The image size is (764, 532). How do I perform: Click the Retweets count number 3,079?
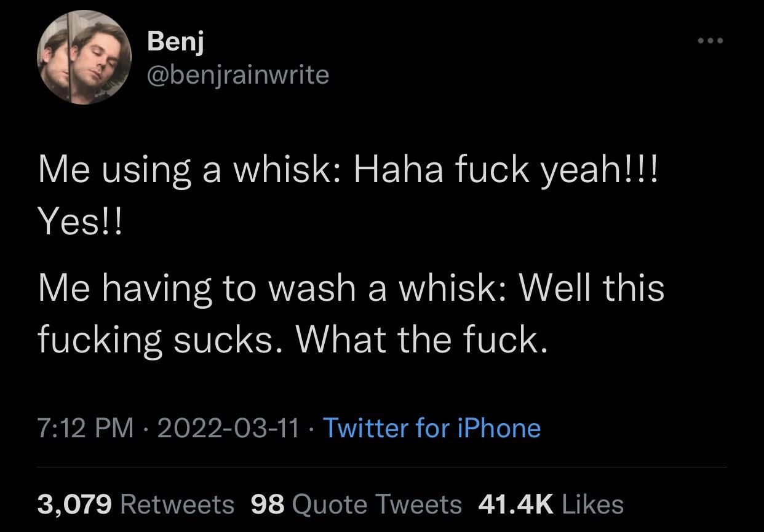(x=71, y=504)
